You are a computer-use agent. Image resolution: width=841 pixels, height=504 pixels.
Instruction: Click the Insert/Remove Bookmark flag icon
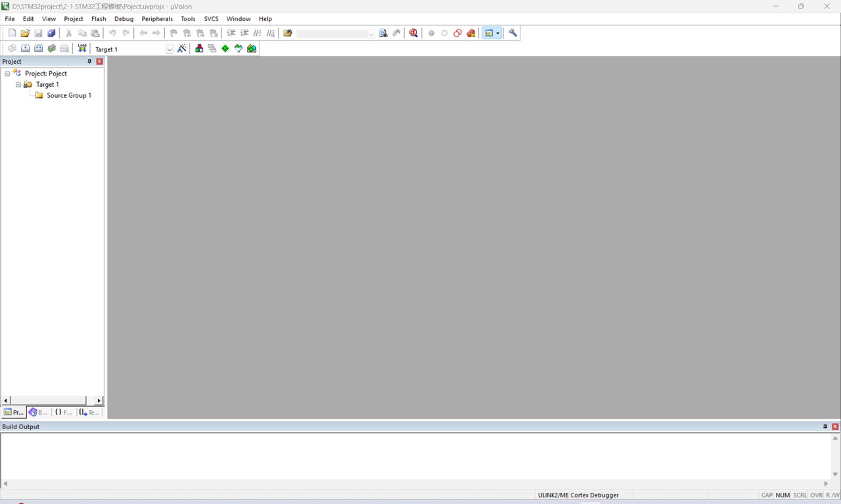point(173,33)
